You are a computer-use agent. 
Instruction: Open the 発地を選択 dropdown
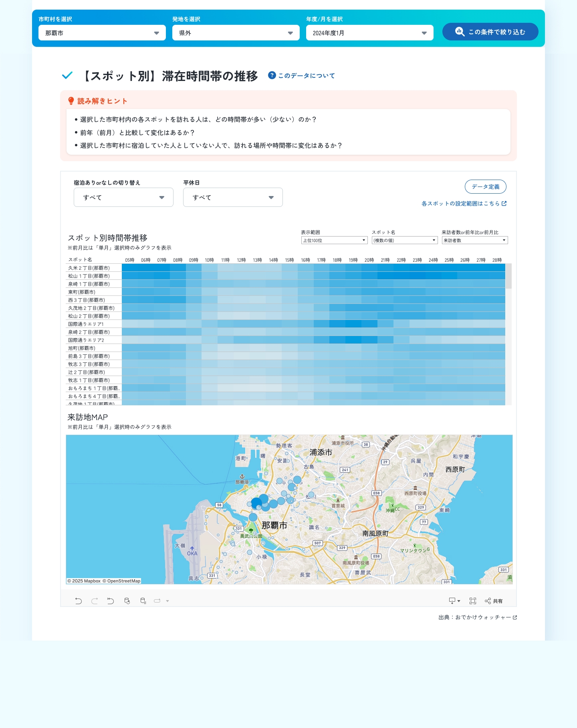point(236,33)
